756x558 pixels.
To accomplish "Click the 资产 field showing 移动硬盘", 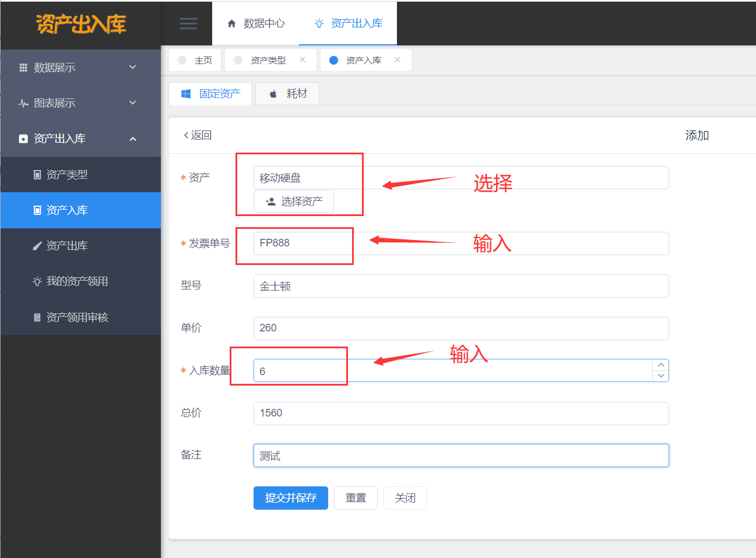I will pos(461,178).
